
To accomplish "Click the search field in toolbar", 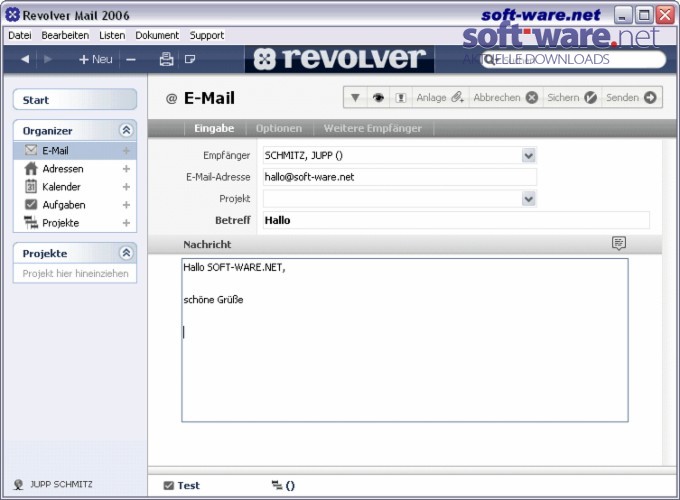I will pyautogui.click(x=572, y=59).
